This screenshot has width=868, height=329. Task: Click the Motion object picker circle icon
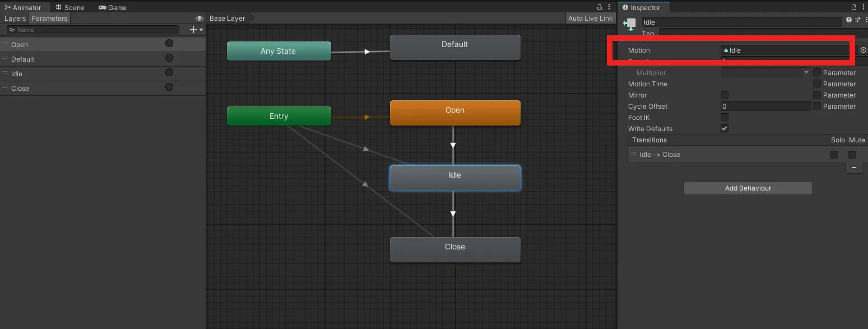[x=863, y=50]
